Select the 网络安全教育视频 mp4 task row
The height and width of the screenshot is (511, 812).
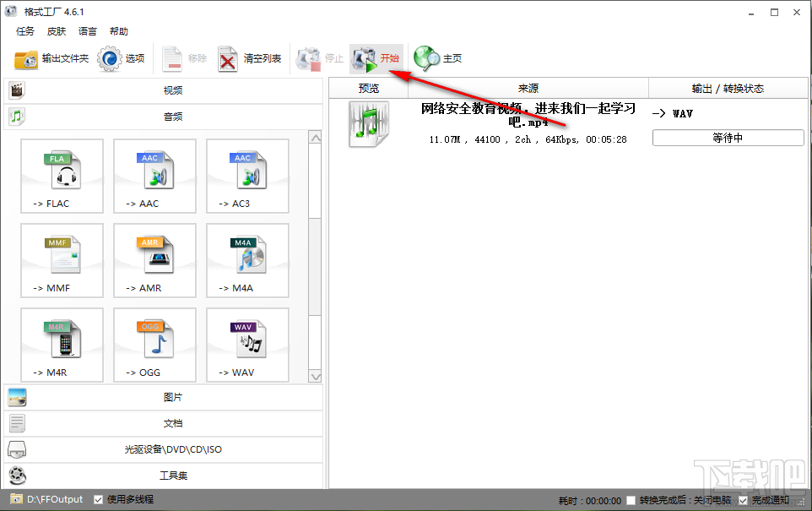click(x=568, y=124)
